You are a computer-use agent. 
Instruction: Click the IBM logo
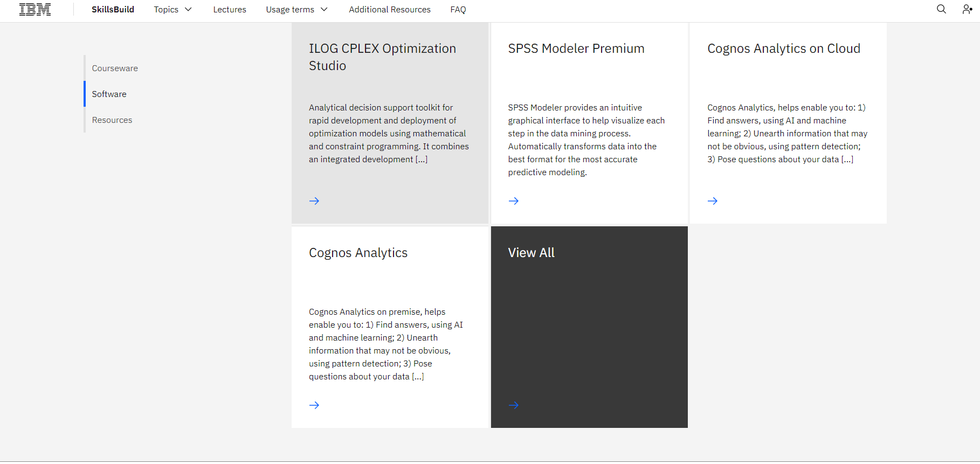coord(34,9)
